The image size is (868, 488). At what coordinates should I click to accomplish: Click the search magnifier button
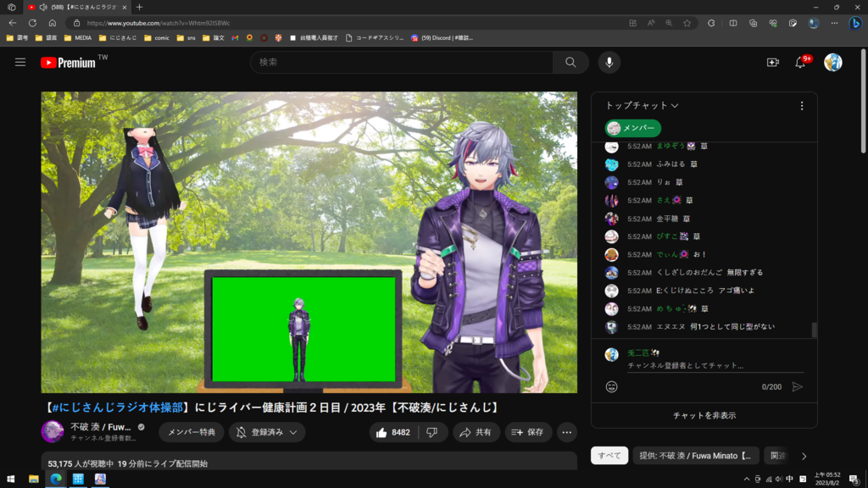click(570, 63)
